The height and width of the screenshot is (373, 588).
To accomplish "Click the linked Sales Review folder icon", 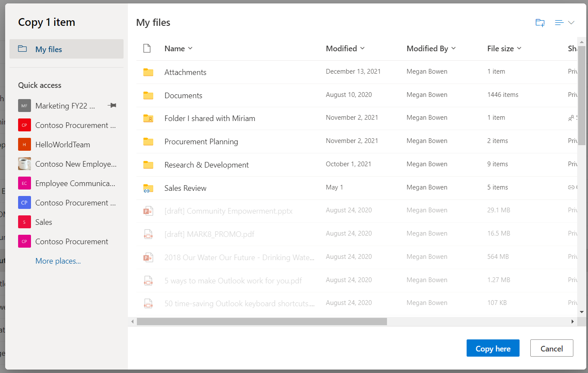I will point(148,188).
